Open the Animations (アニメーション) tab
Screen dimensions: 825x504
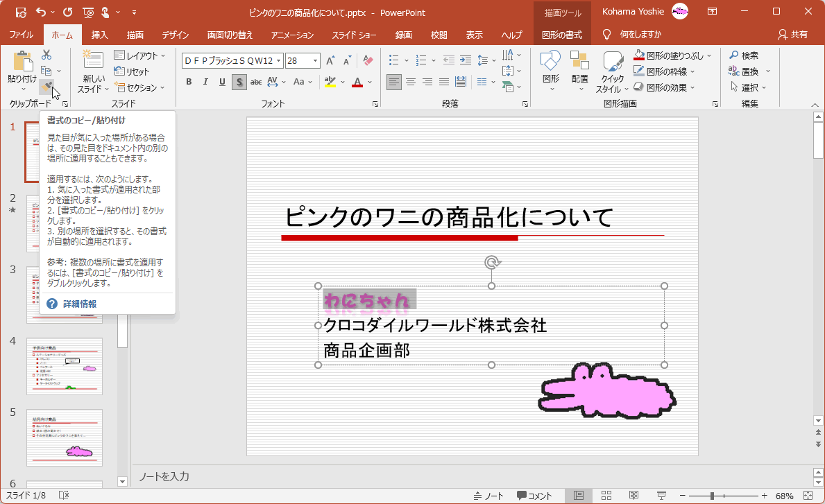[x=292, y=35]
